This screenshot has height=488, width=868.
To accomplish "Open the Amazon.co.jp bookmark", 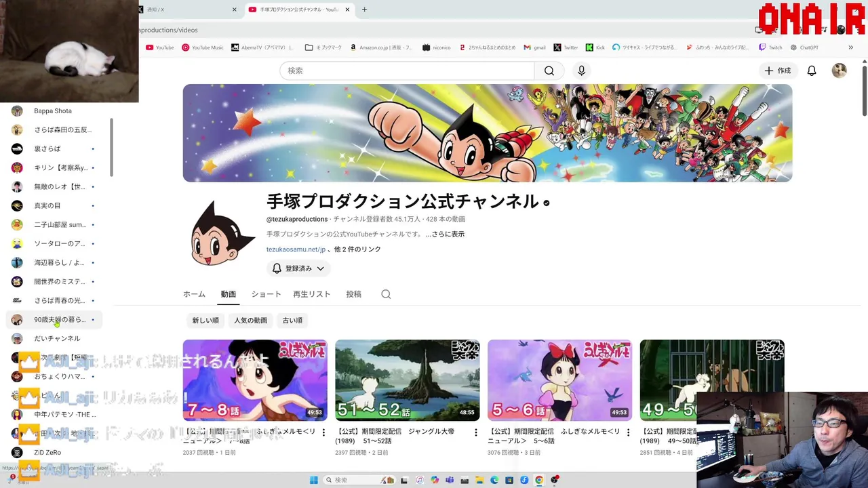I will click(381, 47).
